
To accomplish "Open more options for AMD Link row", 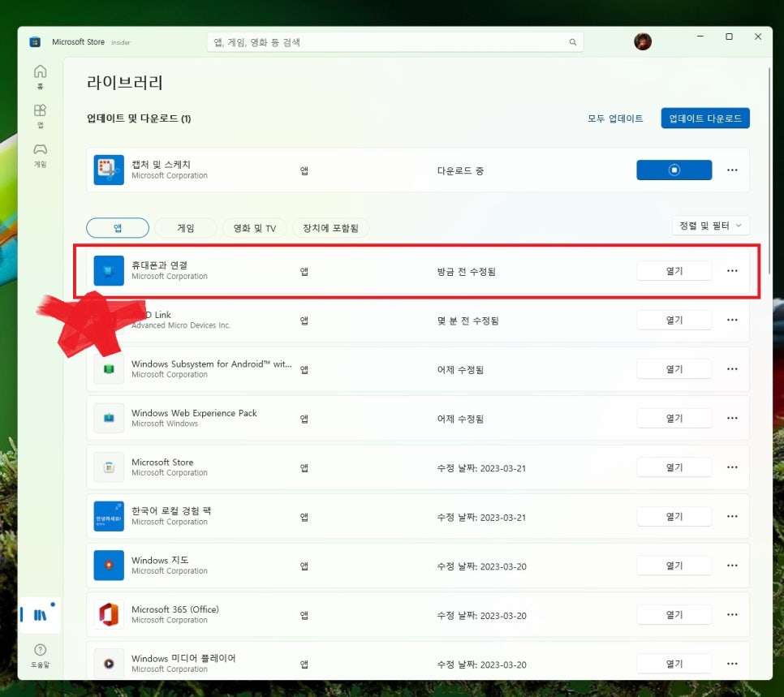I will coord(732,320).
